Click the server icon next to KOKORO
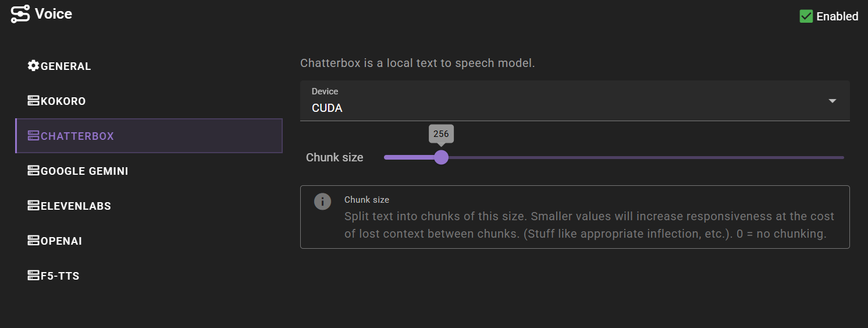Viewport: 868px width, 328px height. click(x=33, y=101)
